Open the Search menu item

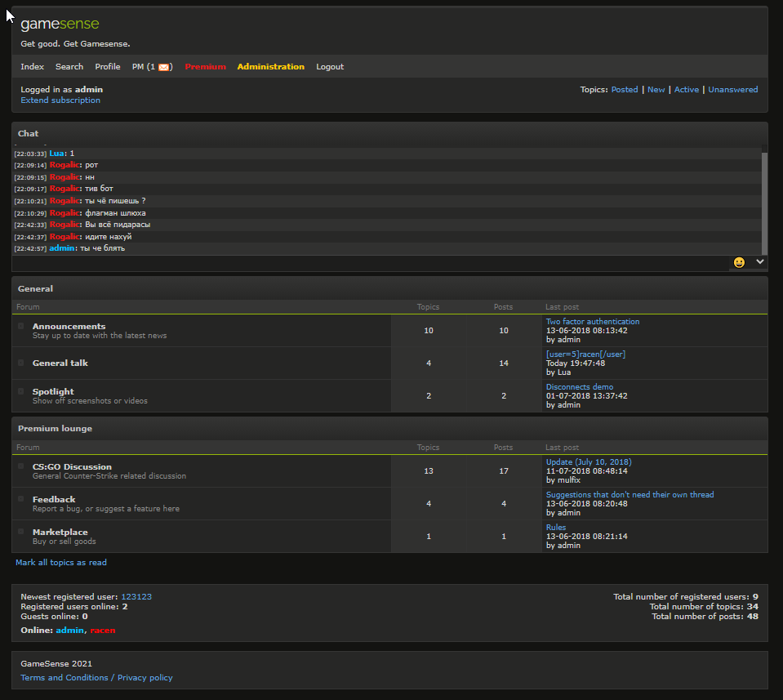click(x=69, y=67)
